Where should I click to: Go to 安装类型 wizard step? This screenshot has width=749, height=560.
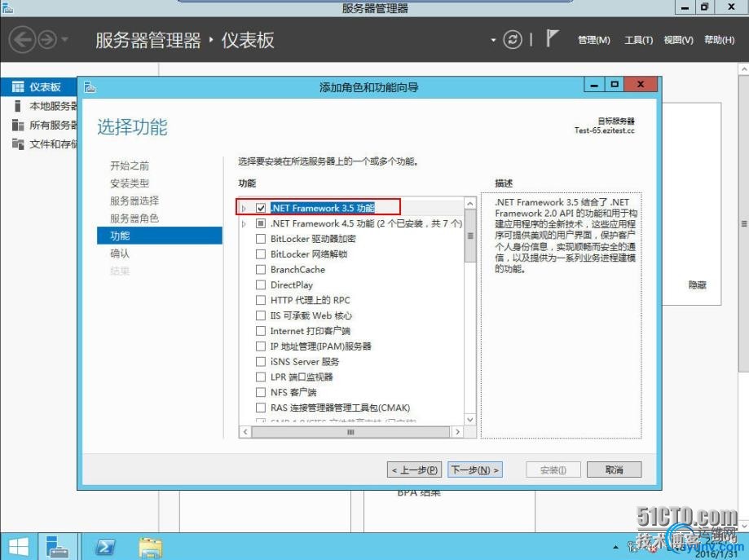130,183
